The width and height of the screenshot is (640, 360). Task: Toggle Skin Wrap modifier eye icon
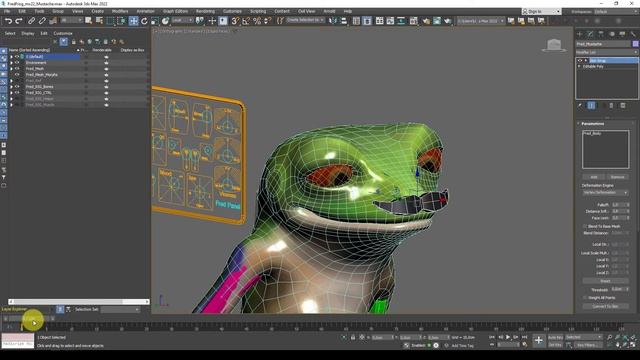point(580,60)
